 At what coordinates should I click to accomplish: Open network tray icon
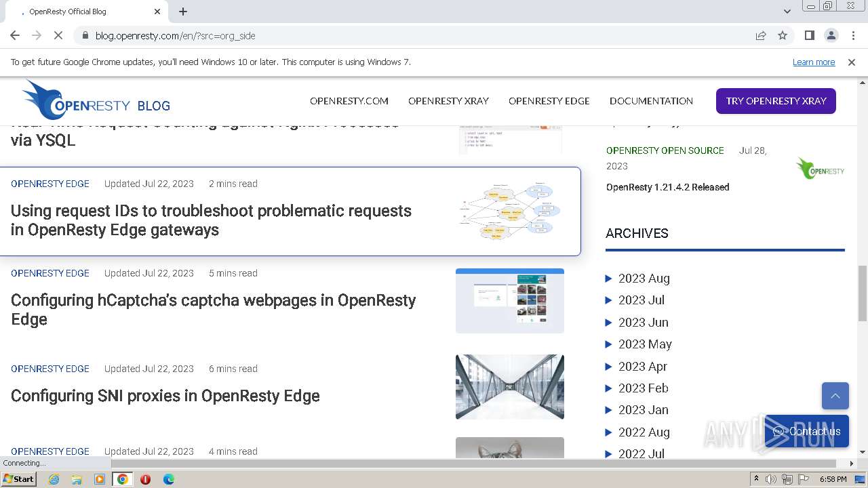(787, 479)
